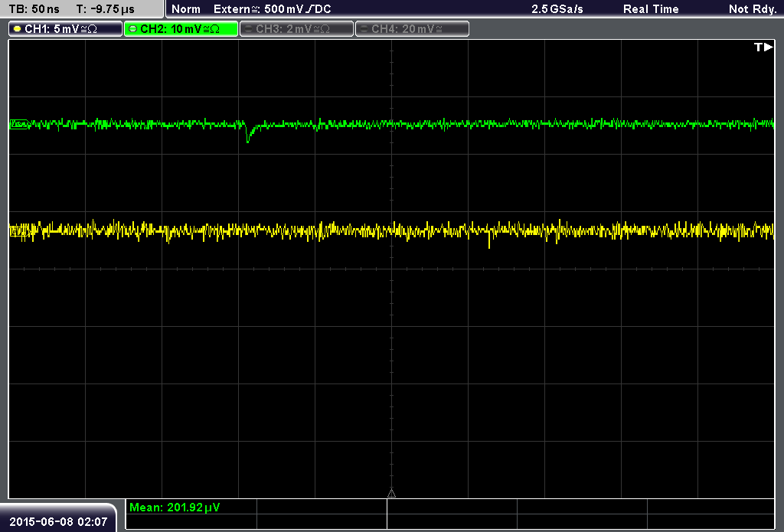Click the trigger position T arrow marker
Image resolution: width=784 pixels, height=532 pixels.
pyautogui.click(x=763, y=47)
